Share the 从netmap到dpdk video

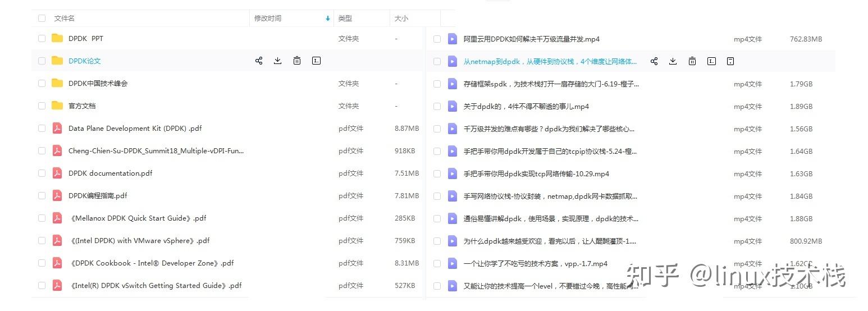(x=654, y=61)
